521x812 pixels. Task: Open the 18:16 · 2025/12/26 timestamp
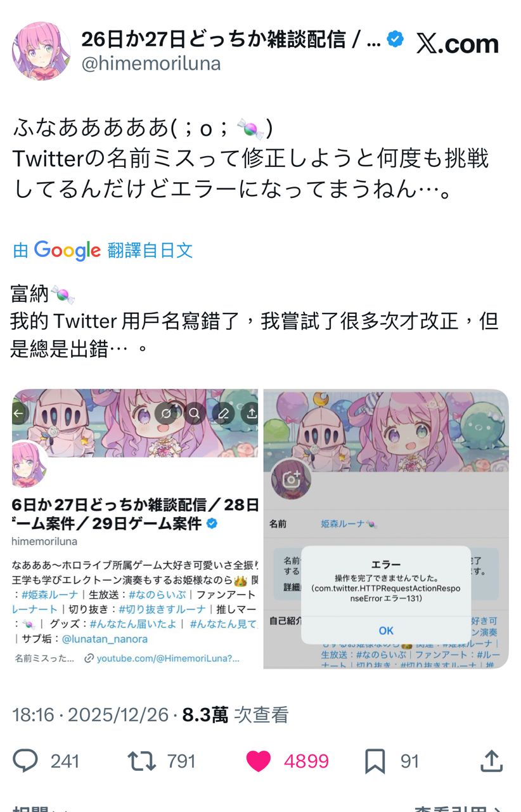pyautogui.click(x=91, y=715)
